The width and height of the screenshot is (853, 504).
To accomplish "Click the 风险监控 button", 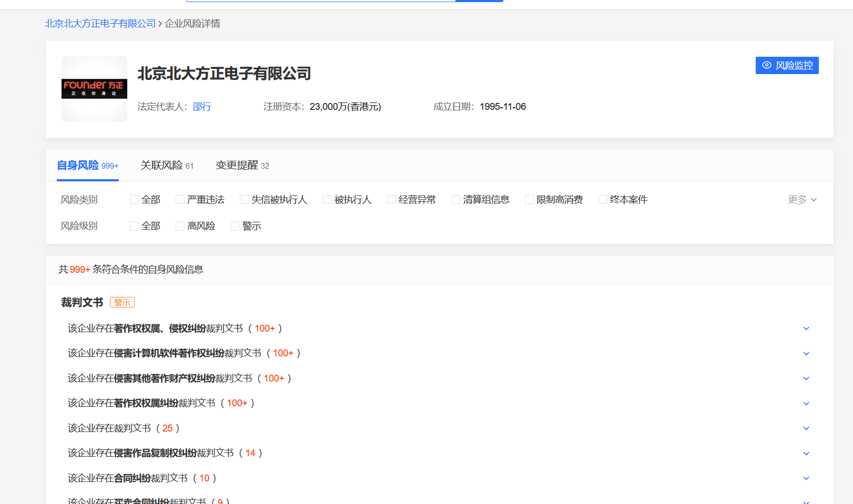I will click(x=787, y=66).
